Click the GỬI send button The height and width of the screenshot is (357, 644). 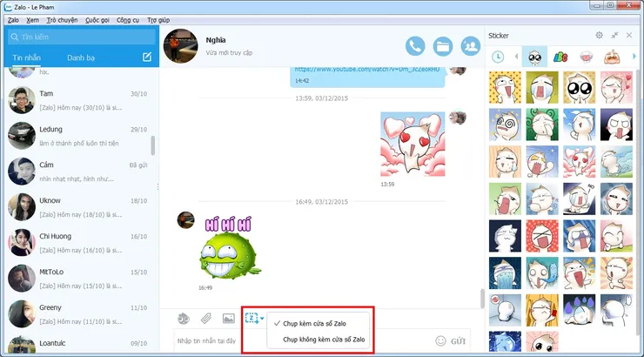(x=459, y=341)
